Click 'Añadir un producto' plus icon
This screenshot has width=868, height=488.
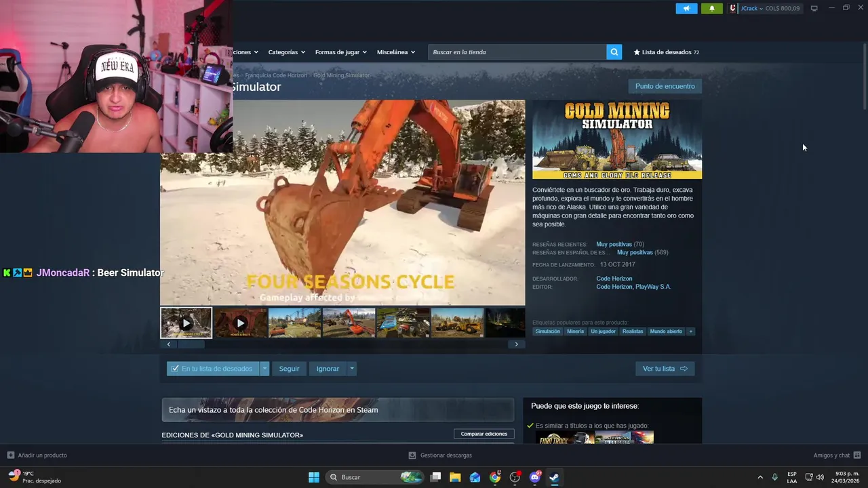coord(10,455)
